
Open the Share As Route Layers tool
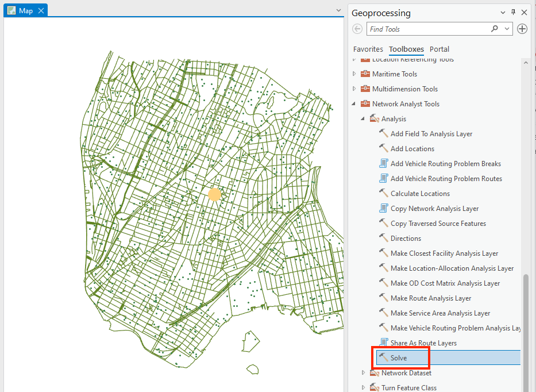tap(423, 343)
